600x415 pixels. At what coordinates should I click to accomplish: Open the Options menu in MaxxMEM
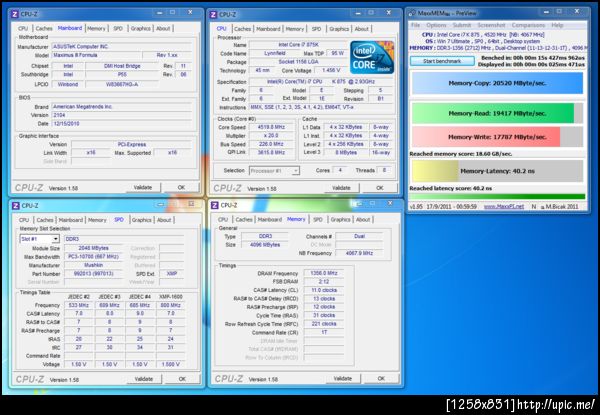click(x=436, y=25)
